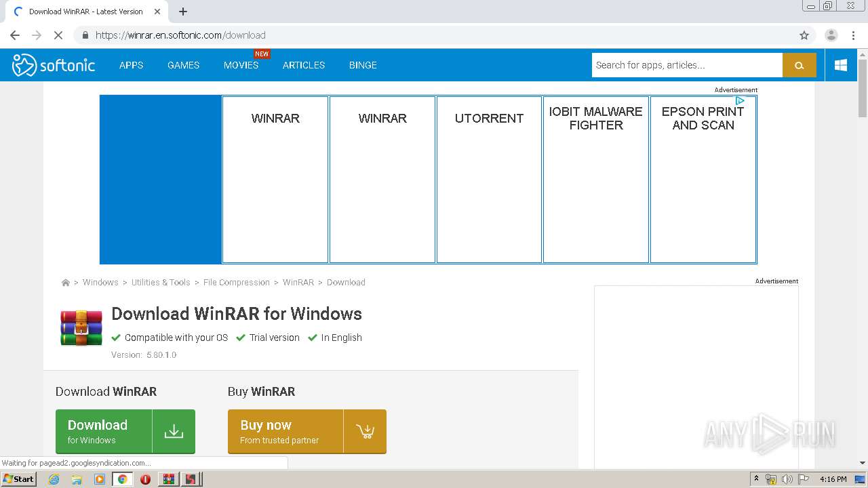Open Action Center flag icon

pos(804,479)
